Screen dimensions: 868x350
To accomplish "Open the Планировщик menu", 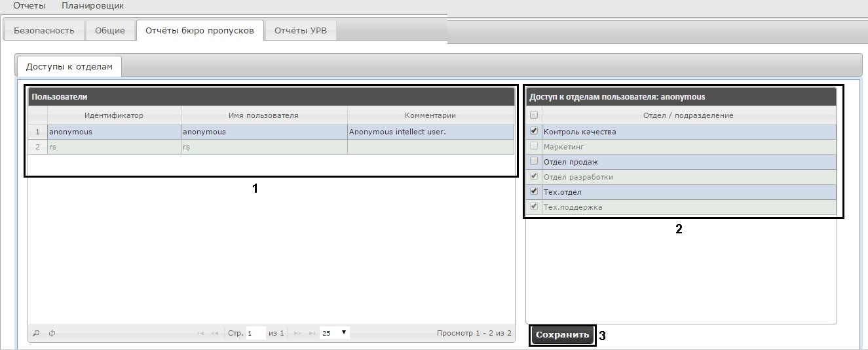I will [x=92, y=6].
